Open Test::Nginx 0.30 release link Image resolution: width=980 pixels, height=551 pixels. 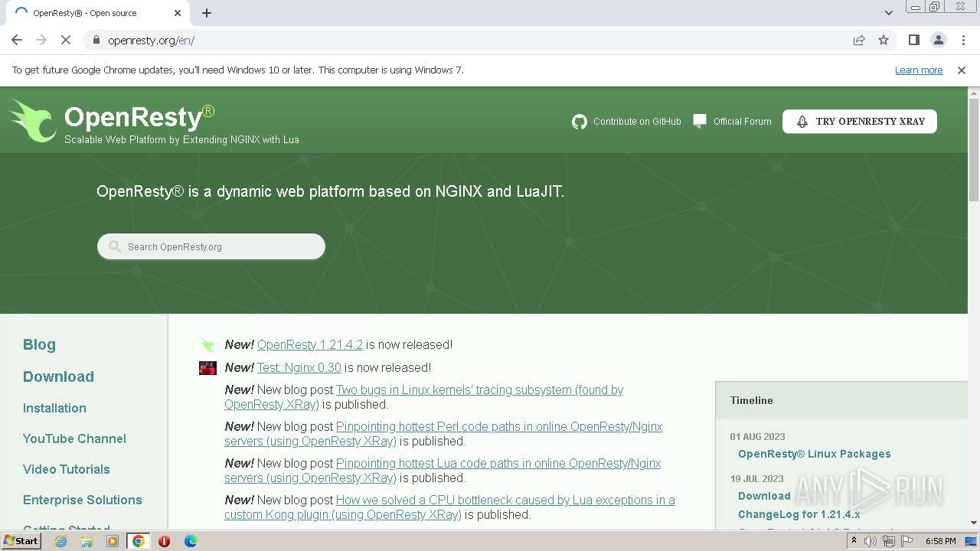(299, 367)
